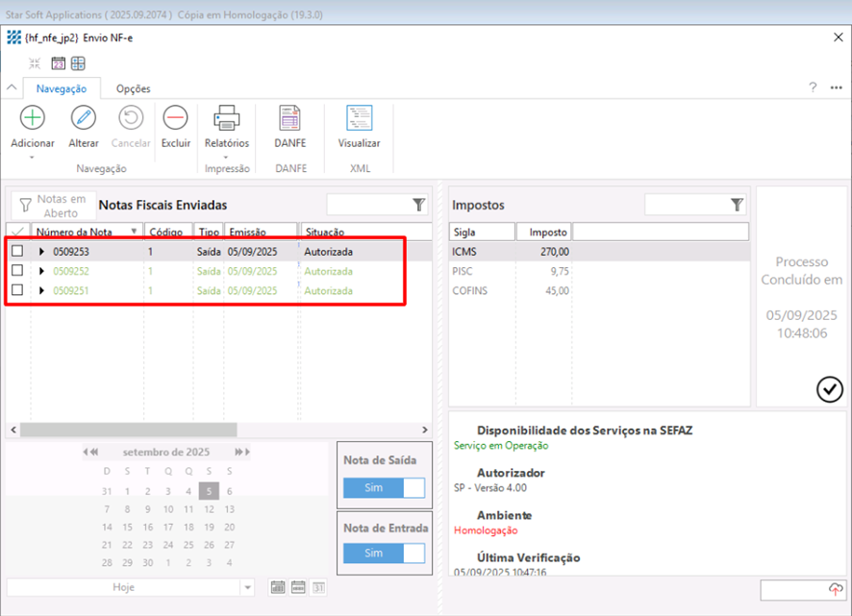The height and width of the screenshot is (616, 852).
Task: Select the Navegação ribbon tab
Action: click(x=62, y=88)
